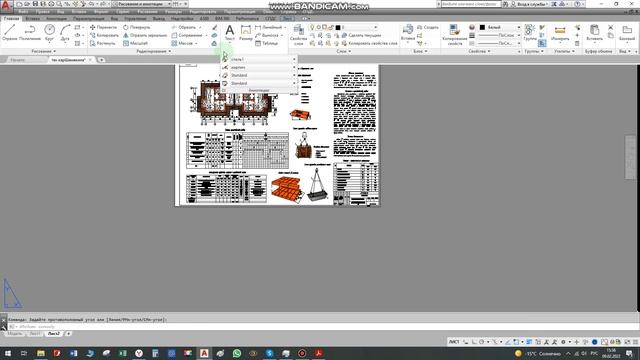640x360 pixels.
Task: Switch to Управление ribbon tab
Action: [x=135, y=19]
